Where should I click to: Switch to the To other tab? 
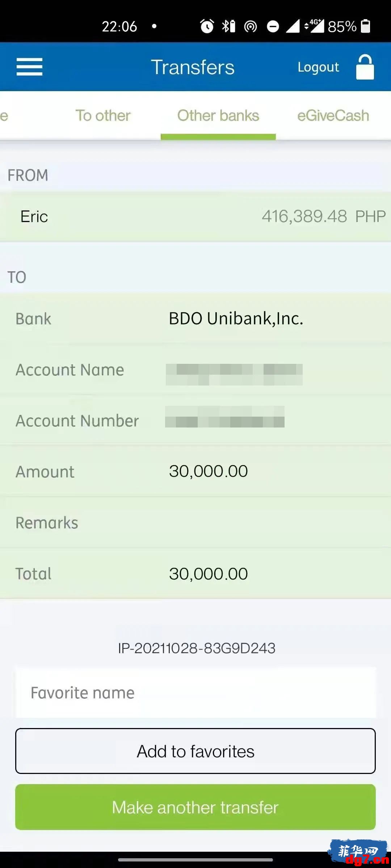(103, 116)
